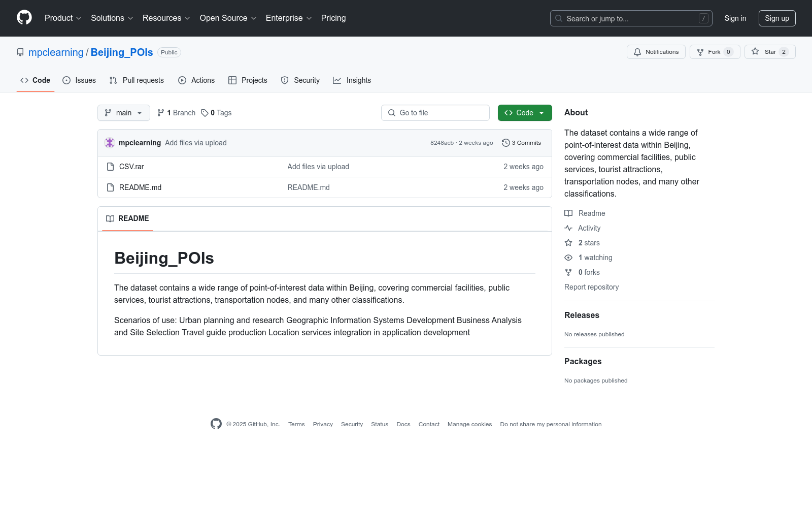Screen dimensions: 812x508
Task: Click the Notifications button
Action: pyautogui.click(x=656, y=52)
